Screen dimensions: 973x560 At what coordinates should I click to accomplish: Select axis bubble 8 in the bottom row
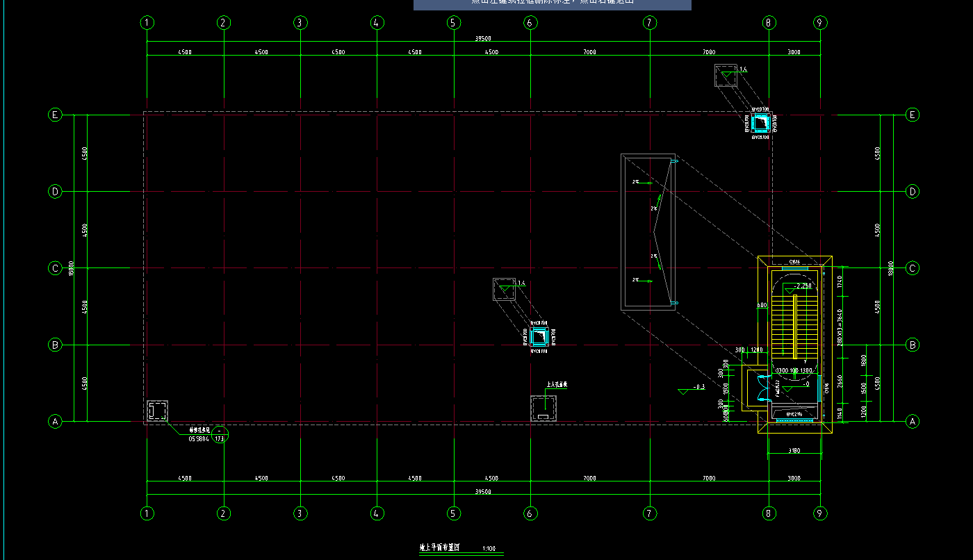pyautogui.click(x=768, y=513)
